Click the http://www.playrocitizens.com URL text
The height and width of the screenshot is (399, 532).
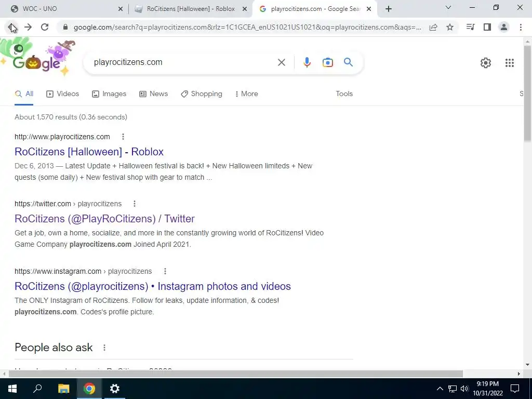(x=62, y=137)
